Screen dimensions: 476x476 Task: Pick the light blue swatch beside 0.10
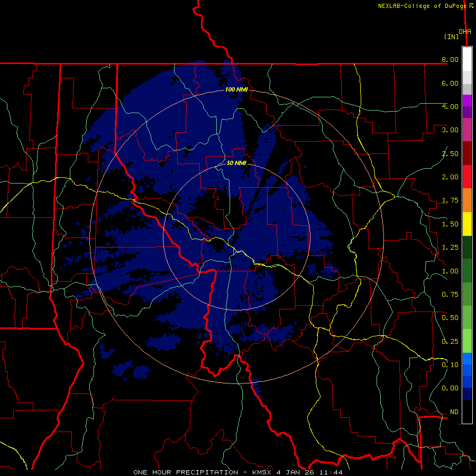(467, 359)
